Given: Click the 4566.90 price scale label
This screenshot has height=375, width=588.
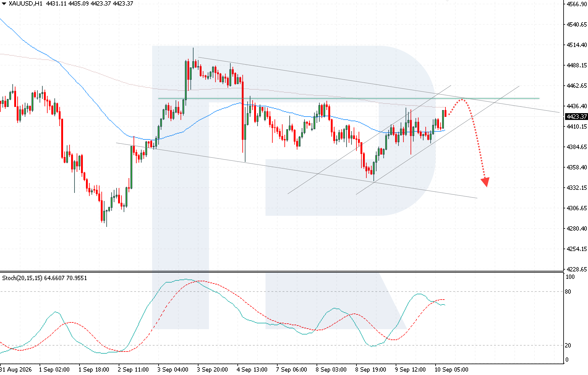Looking at the screenshot, I should (x=577, y=4).
